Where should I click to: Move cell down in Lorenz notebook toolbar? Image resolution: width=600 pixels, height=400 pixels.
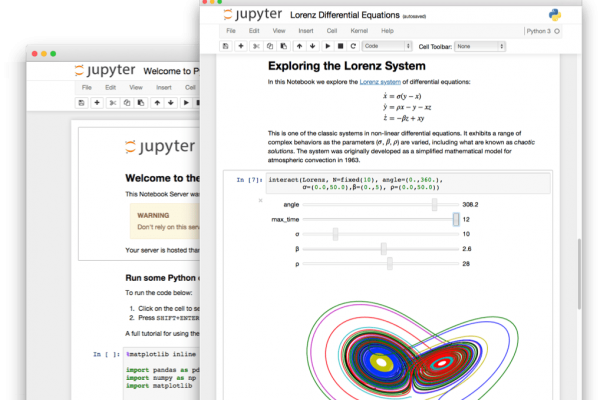coord(313,46)
